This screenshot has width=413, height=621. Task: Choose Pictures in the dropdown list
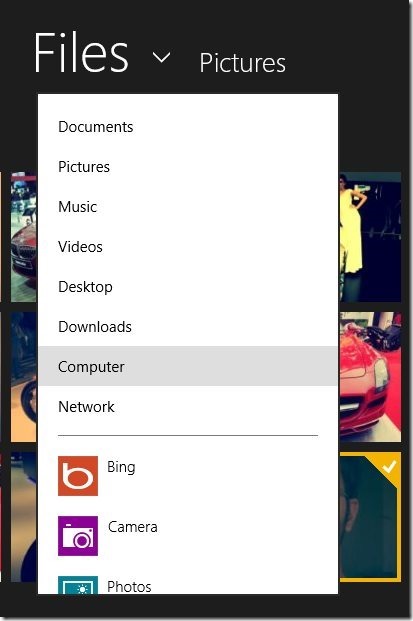click(188, 167)
